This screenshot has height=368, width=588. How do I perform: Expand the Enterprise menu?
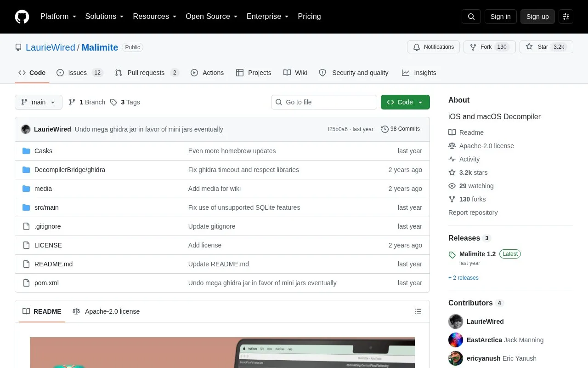coord(268,17)
